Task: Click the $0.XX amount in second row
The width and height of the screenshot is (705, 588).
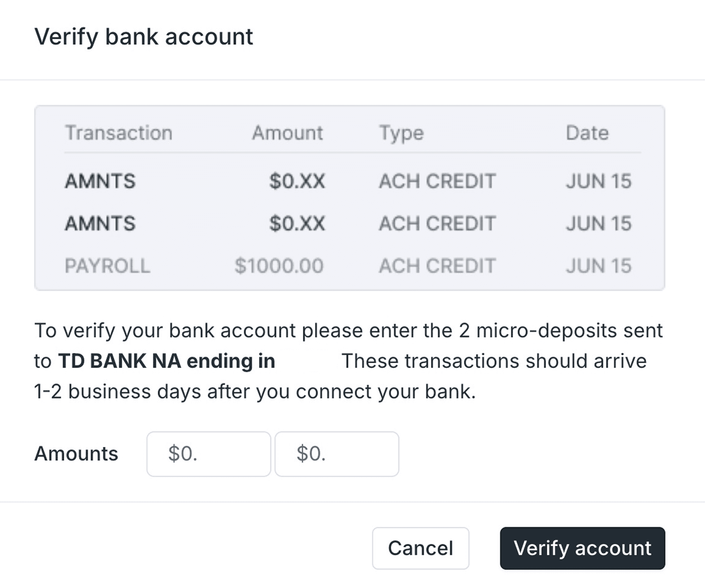Action: (297, 223)
